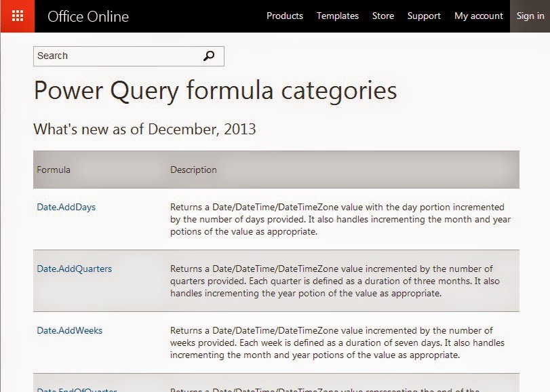The width and height of the screenshot is (550, 392).
Task: Open My account in the top bar
Action: coord(478,16)
